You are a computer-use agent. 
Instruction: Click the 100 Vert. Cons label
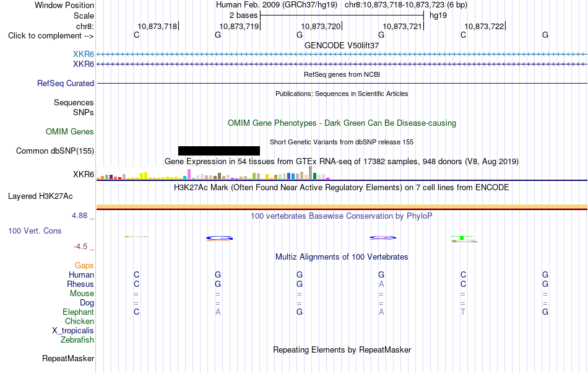click(35, 230)
